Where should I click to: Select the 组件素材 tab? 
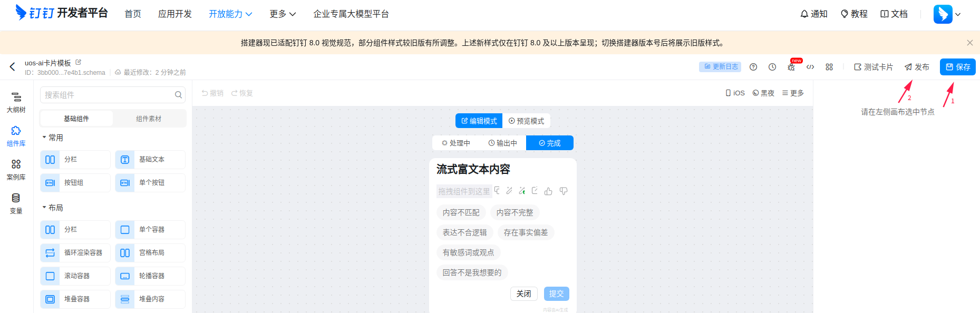(149, 119)
